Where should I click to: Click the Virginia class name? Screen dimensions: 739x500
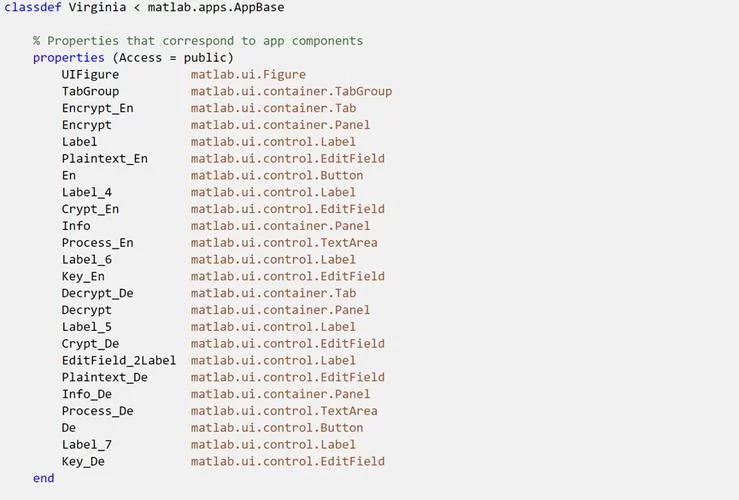pos(97,8)
